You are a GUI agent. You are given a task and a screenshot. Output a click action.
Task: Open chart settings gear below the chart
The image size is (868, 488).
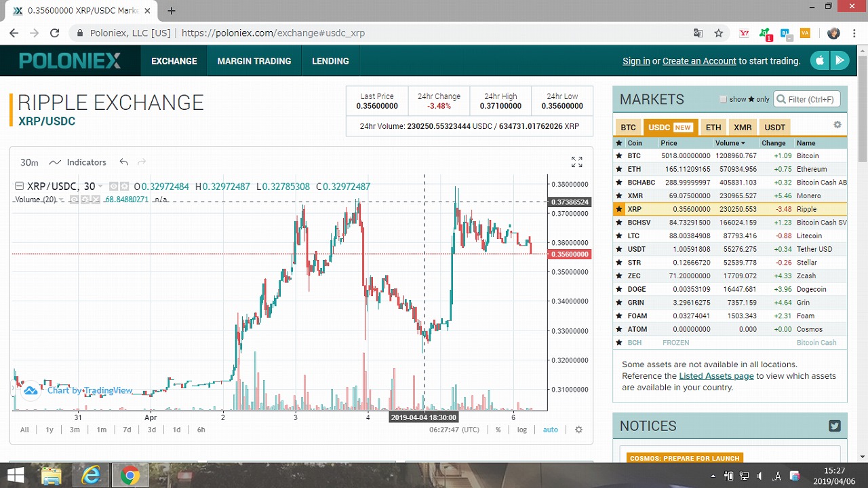tap(578, 430)
